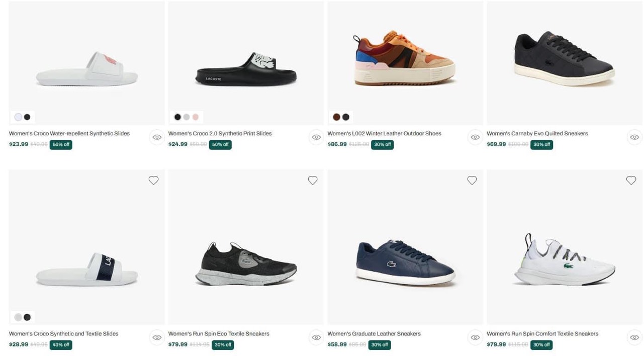Pick brown color for L002 Winter Outdoor Shoes

coord(336,117)
